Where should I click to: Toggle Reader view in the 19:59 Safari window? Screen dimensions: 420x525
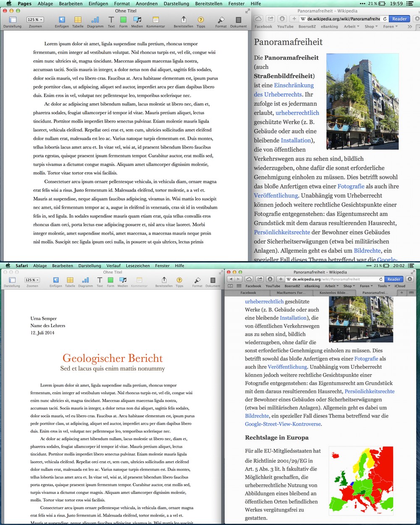tap(399, 19)
